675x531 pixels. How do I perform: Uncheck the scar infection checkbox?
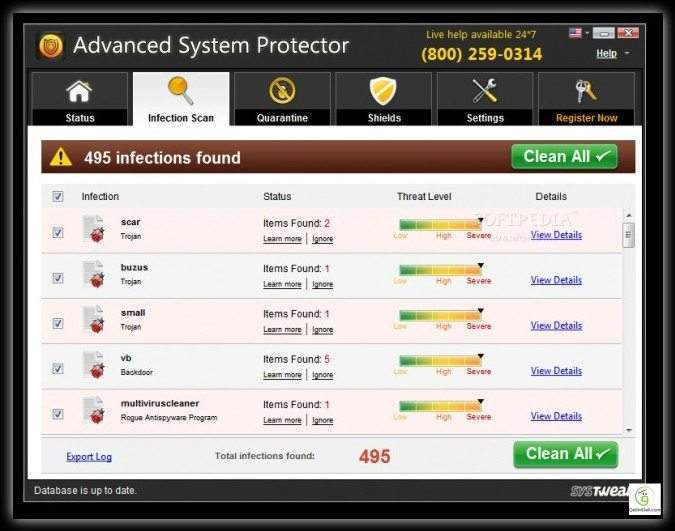pos(58,232)
